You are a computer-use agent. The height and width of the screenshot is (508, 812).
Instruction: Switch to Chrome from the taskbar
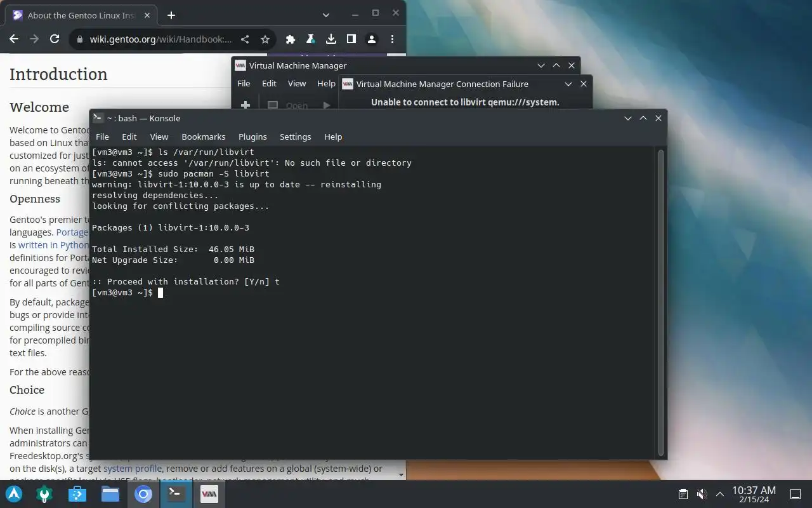point(143,494)
